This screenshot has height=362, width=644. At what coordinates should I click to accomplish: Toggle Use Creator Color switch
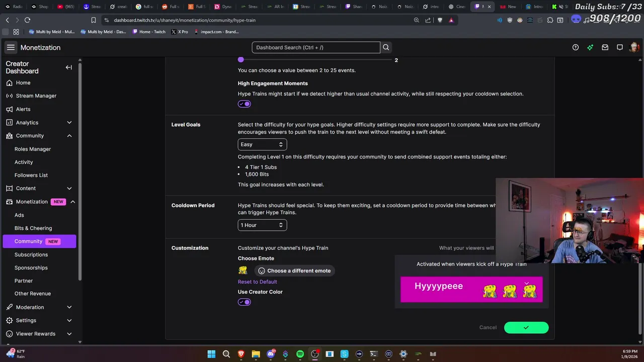(x=245, y=302)
